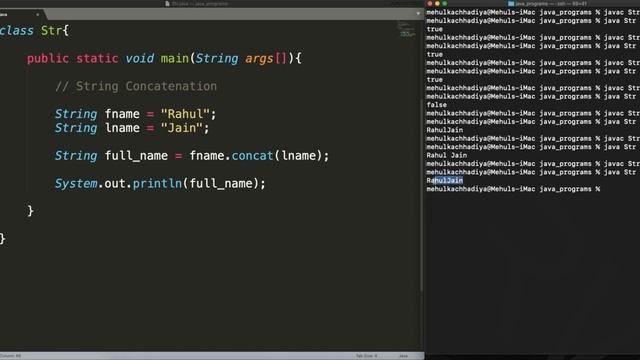The image size is (640, 360).
Task: Click the "main" method name in the code
Action: point(175,58)
